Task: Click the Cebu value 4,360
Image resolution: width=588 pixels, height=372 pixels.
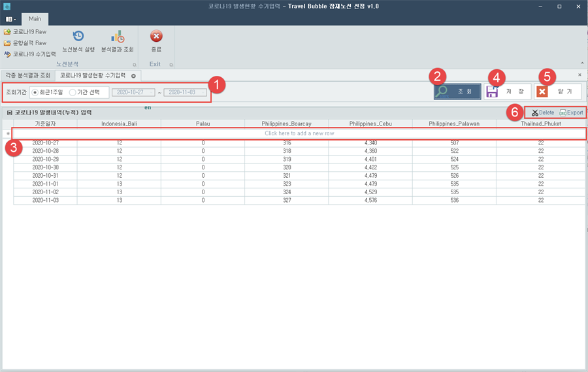Action: click(x=370, y=151)
